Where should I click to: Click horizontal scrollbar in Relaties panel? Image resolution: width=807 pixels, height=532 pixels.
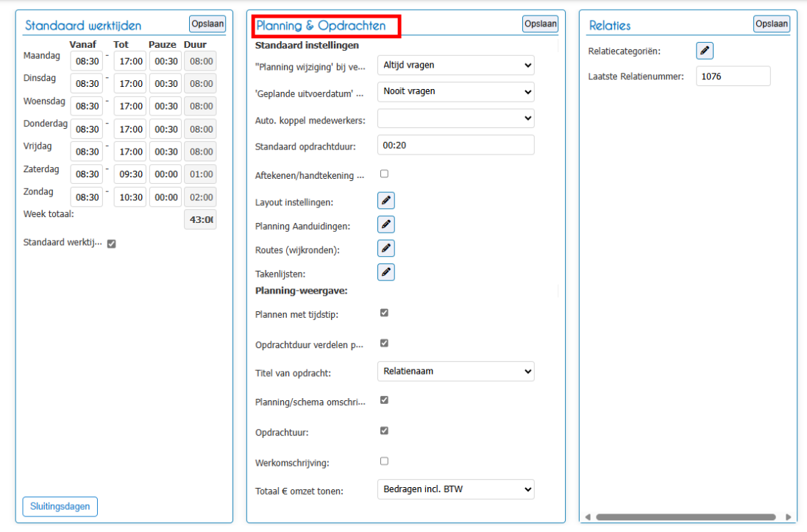[x=686, y=517]
